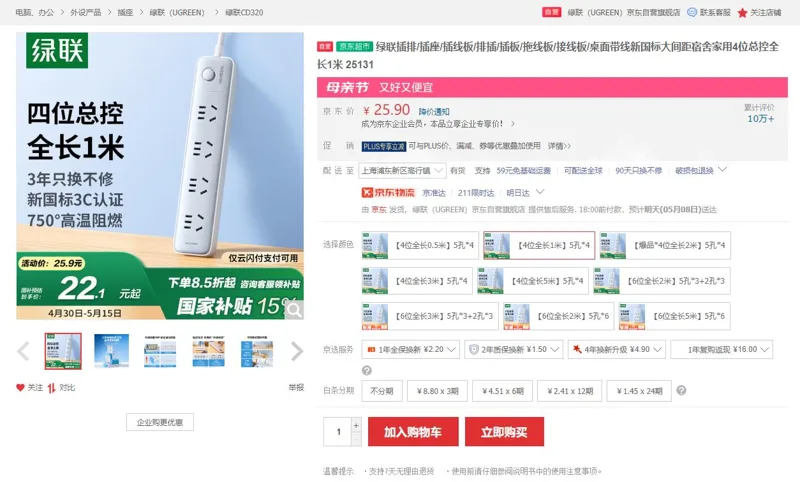
Task: Expand 2年质保换新 ¥1.50 service dropdown
Action: click(514, 349)
